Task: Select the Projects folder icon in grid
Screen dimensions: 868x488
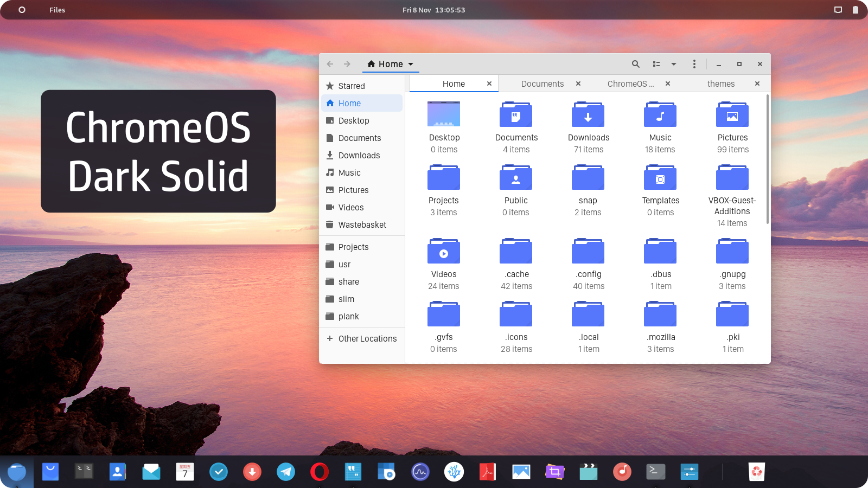Action: (x=444, y=177)
